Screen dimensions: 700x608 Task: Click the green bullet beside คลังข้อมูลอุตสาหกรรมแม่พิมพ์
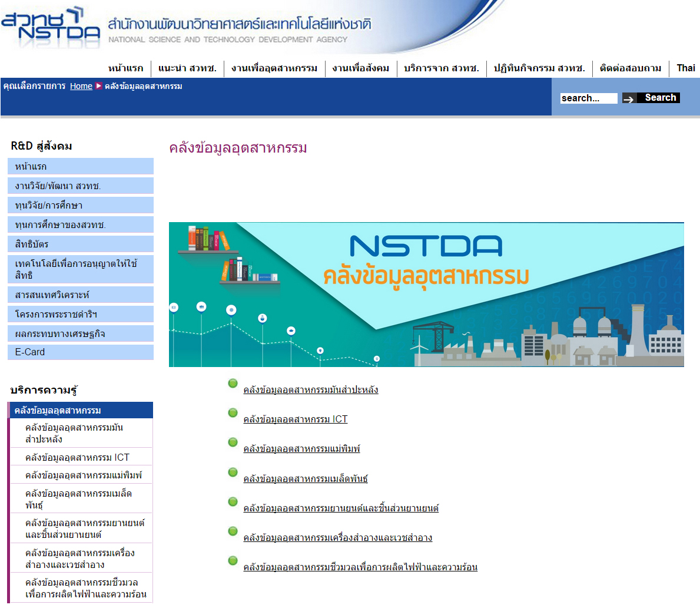[x=233, y=442]
